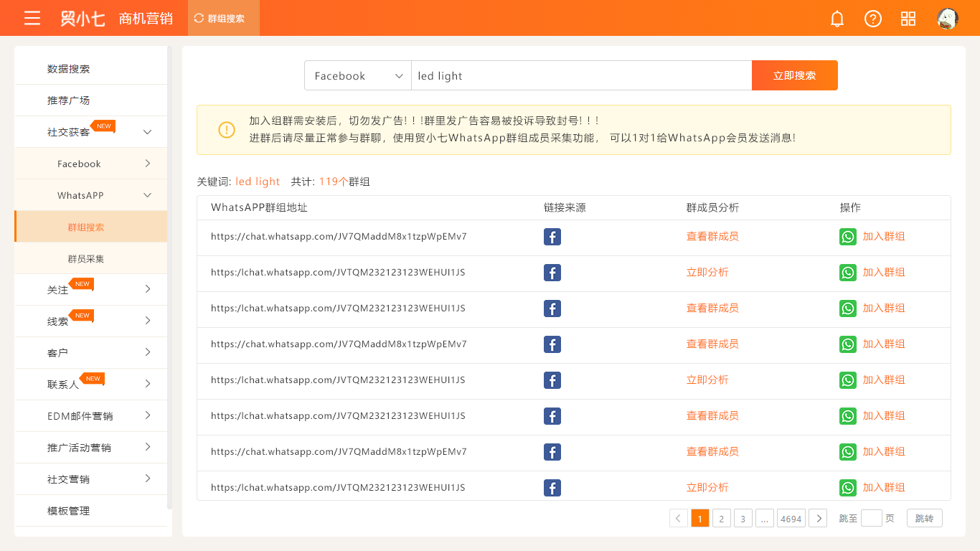Open the apps grid icon

pos(908,19)
